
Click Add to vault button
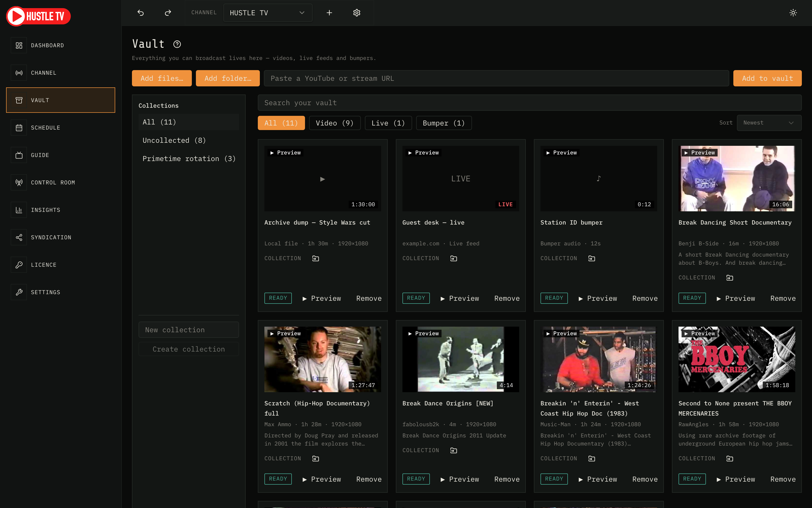[767, 78]
